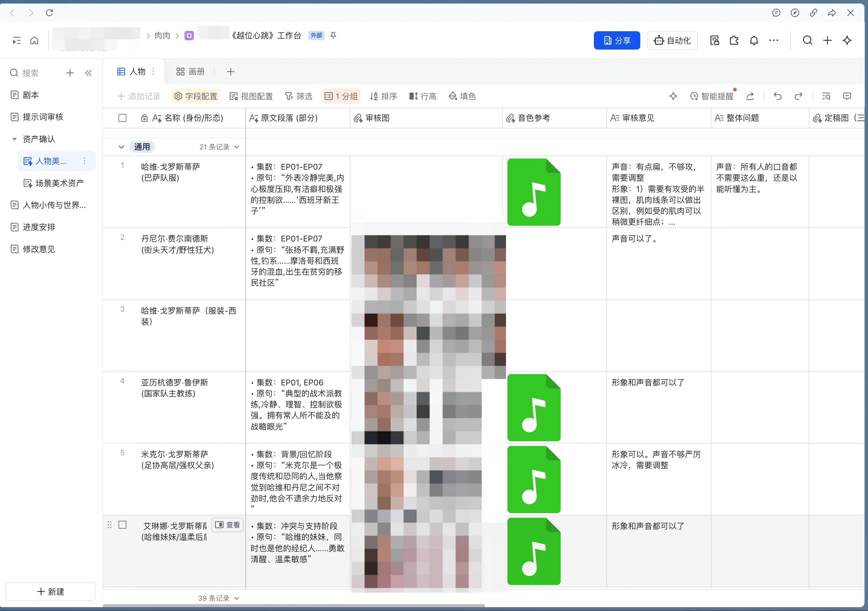868x611 pixels.
Task: Open the 自动化 button
Action: point(672,41)
